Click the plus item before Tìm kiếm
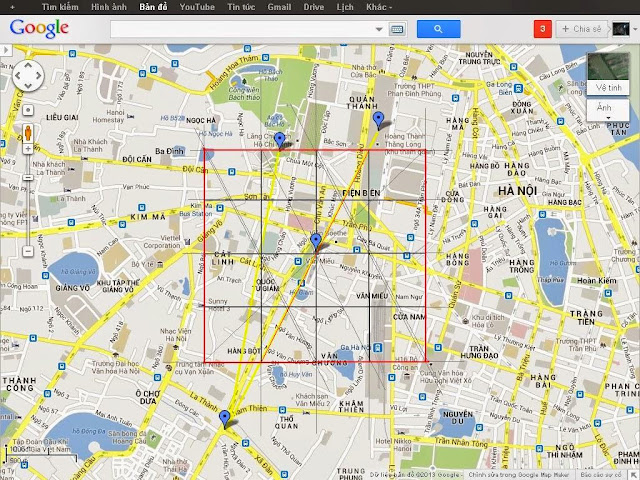 click(x=12, y=7)
